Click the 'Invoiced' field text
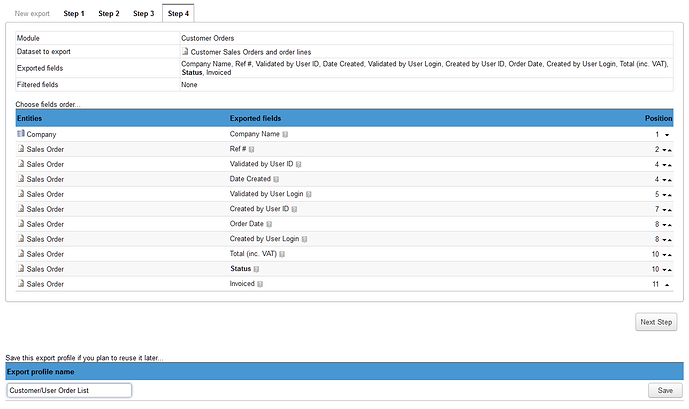 (x=242, y=283)
